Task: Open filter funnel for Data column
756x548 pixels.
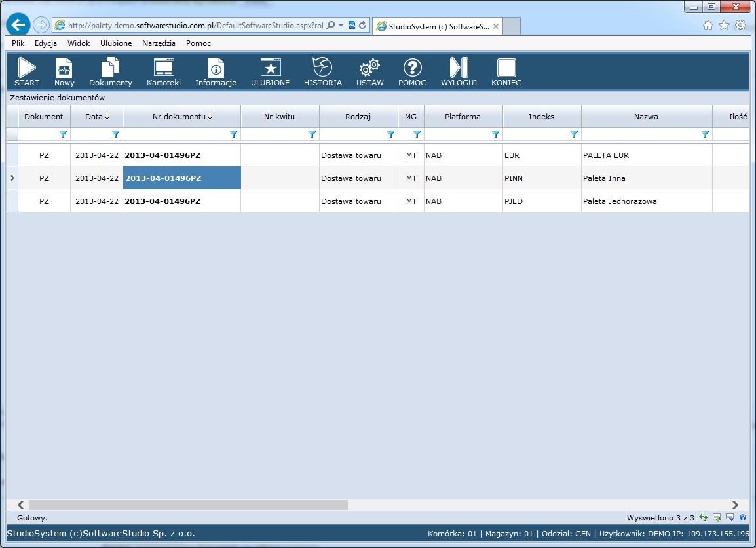Action: coord(115,134)
